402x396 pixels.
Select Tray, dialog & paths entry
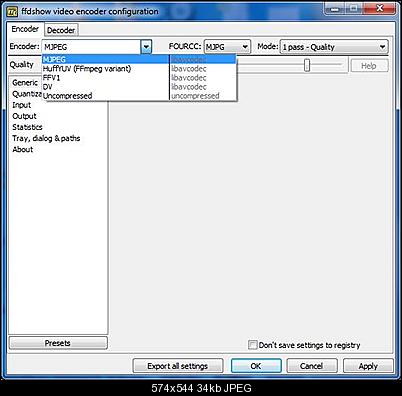point(46,138)
